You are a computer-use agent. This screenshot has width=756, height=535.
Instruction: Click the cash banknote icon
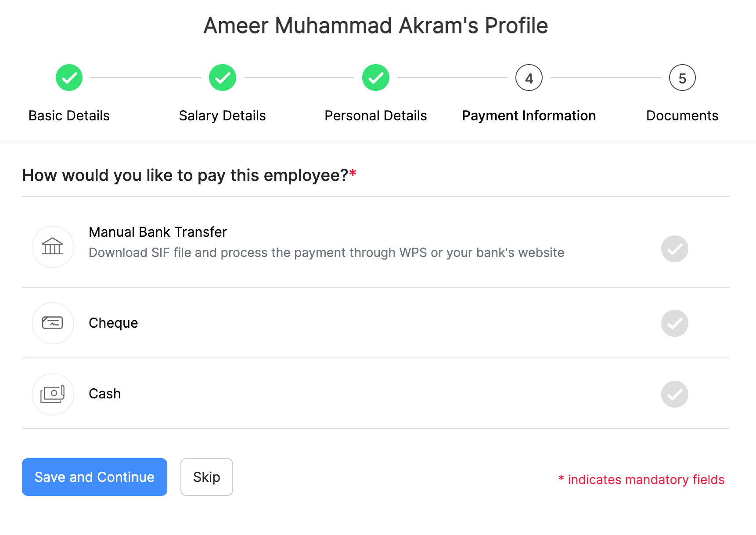(x=53, y=394)
